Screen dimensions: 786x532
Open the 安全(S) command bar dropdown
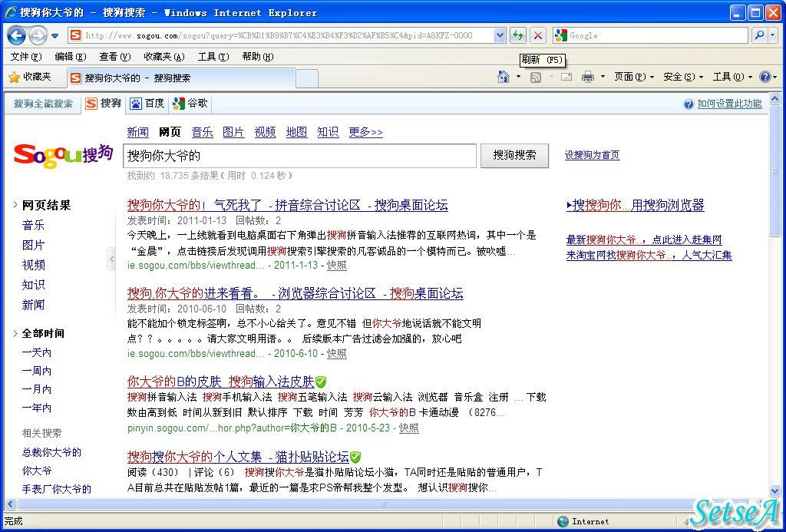[x=682, y=77]
